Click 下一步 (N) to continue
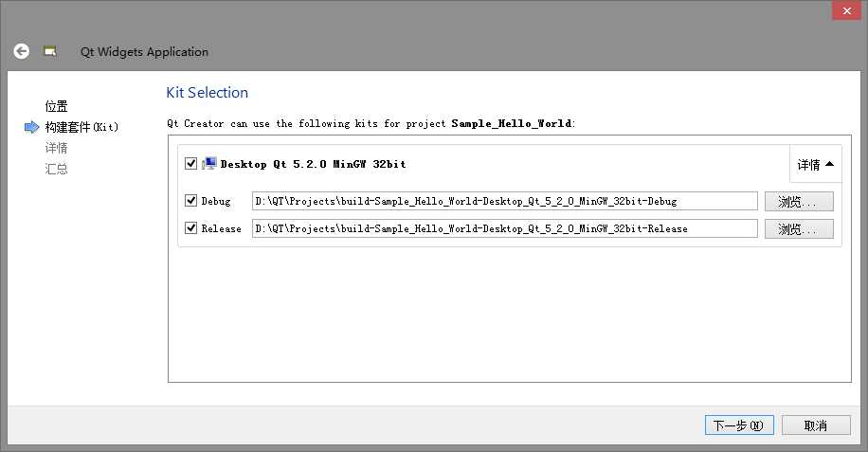 tap(739, 425)
